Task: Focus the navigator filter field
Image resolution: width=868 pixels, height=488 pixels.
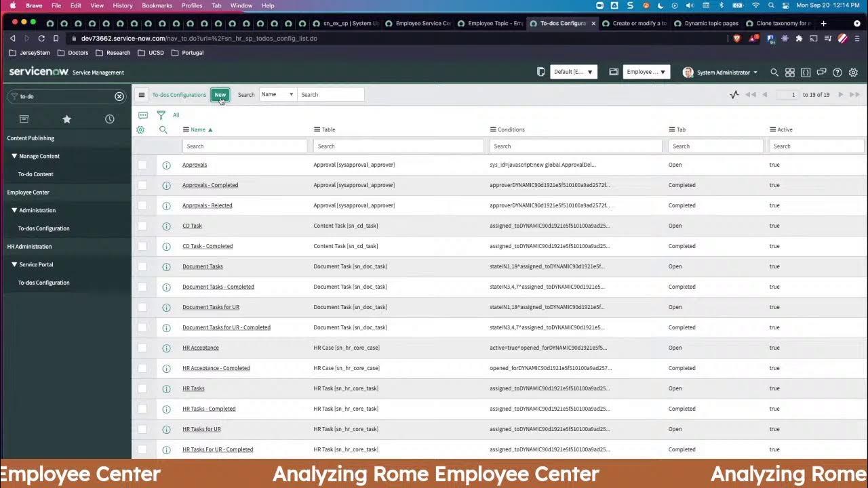Action: (x=66, y=96)
